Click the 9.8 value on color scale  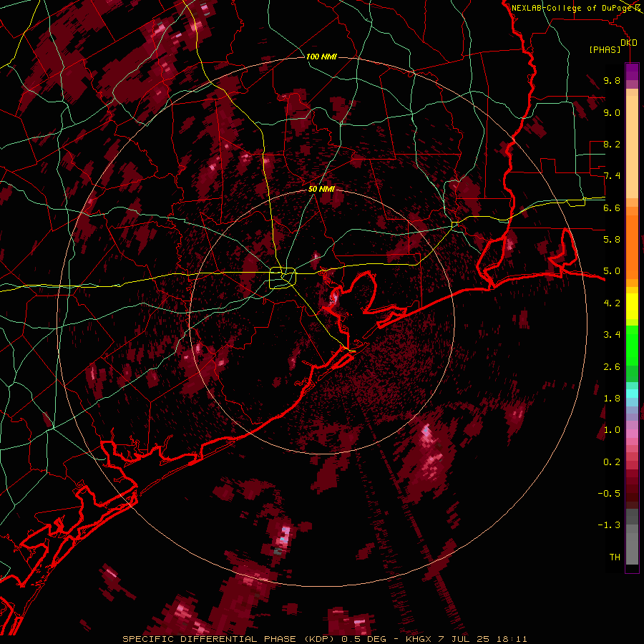tap(612, 80)
